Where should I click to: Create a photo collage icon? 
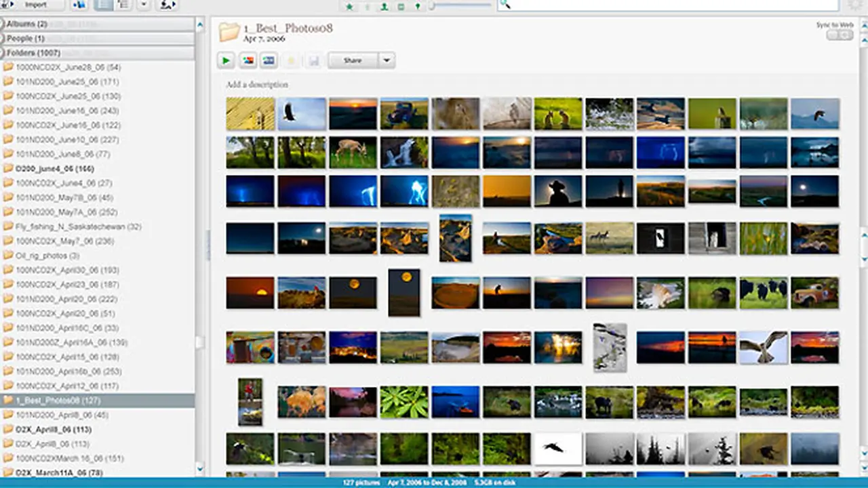click(248, 60)
